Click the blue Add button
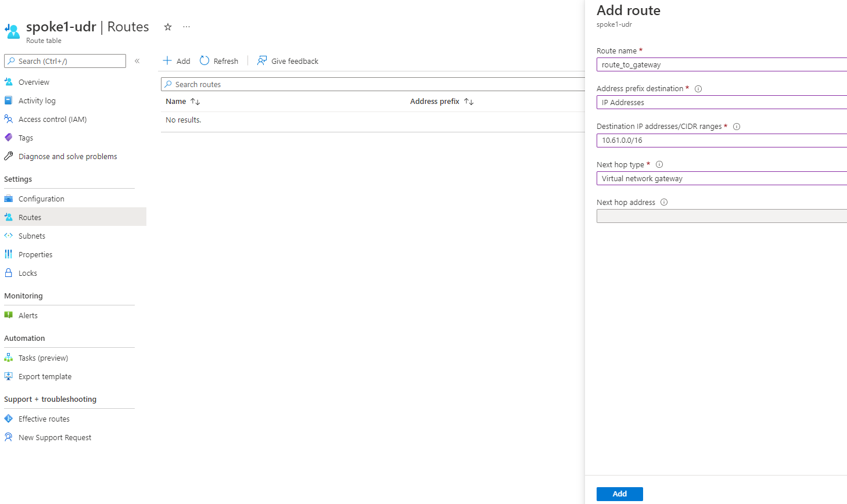 [x=620, y=494]
